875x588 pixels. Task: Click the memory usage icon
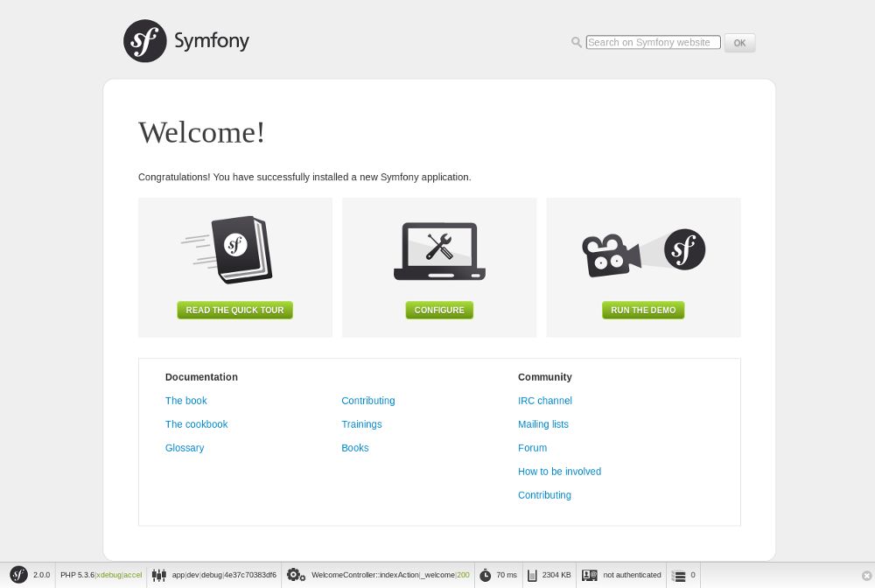(532, 575)
